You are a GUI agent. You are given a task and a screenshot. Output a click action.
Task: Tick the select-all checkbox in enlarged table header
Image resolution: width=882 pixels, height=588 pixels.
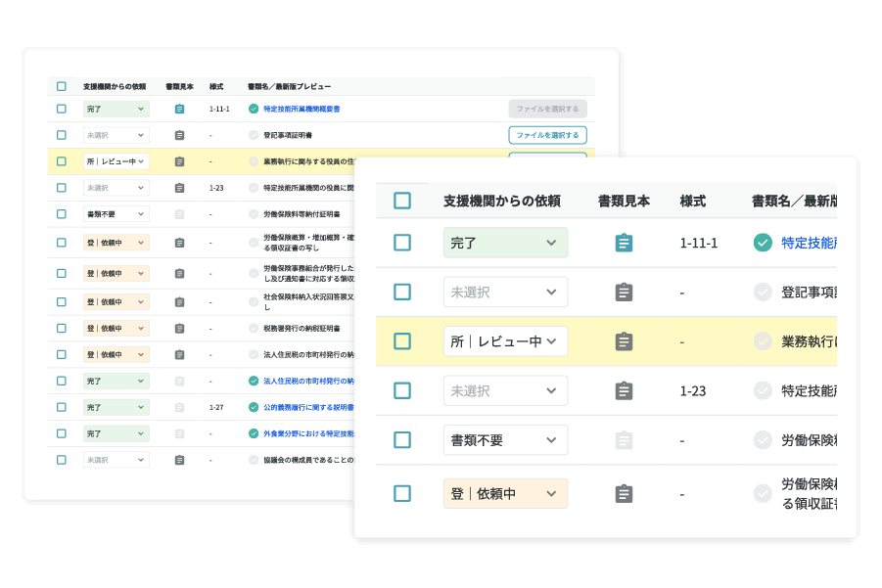(402, 201)
